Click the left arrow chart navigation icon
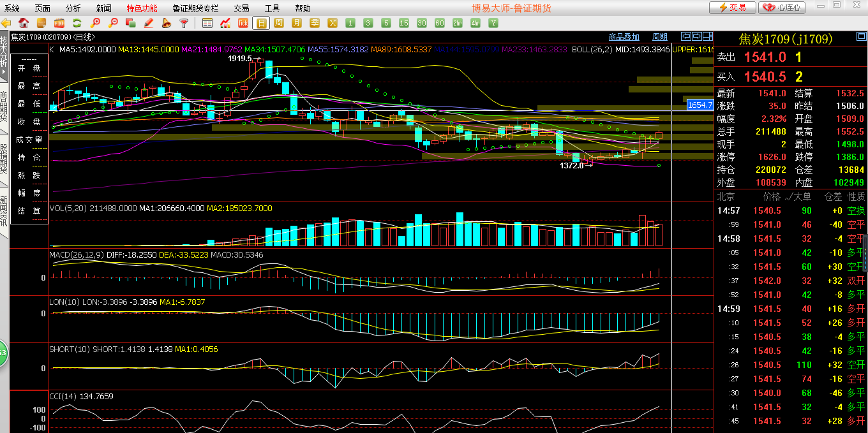868x433 pixels. pyautogui.click(x=687, y=36)
